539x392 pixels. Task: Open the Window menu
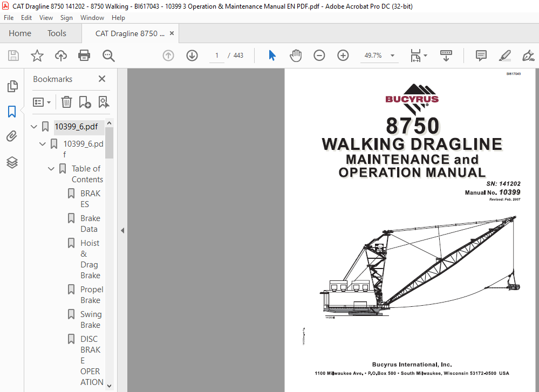(x=92, y=17)
